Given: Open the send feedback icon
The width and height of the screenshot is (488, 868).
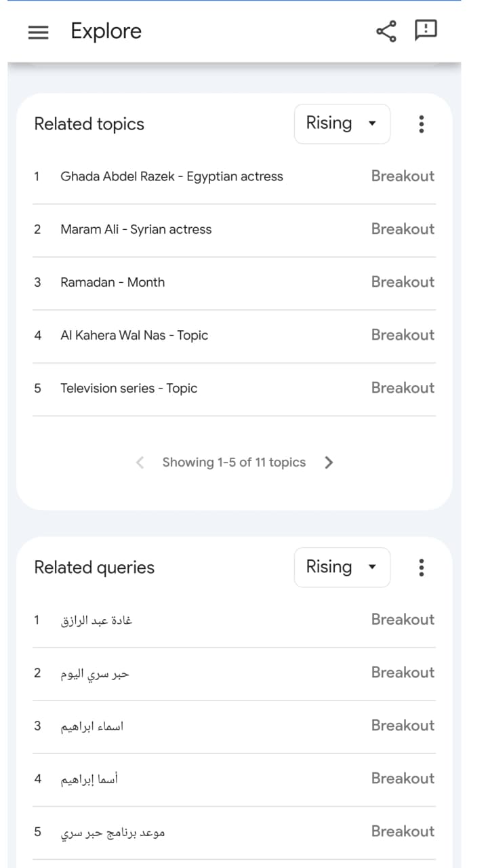Looking at the screenshot, I should (426, 31).
